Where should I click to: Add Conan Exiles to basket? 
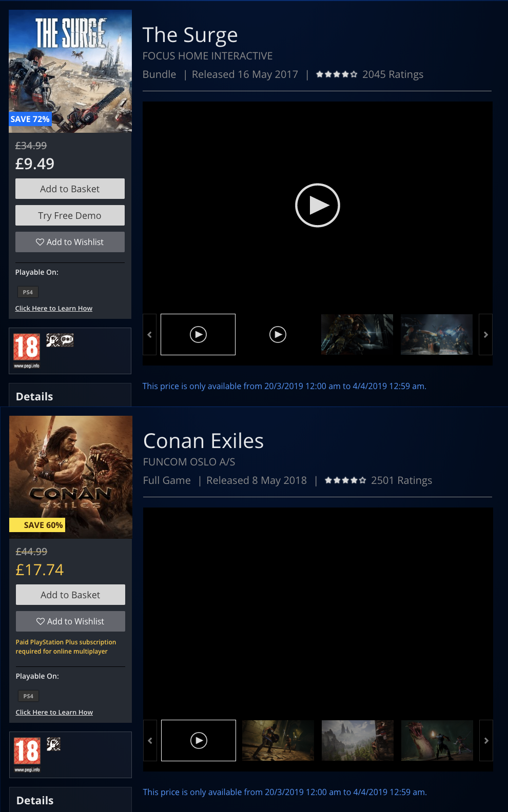point(70,595)
